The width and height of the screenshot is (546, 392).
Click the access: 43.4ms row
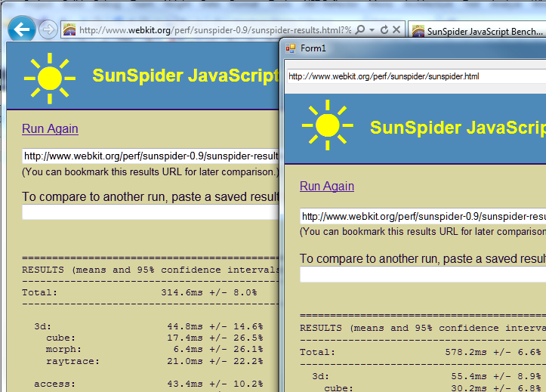pyautogui.click(x=148, y=384)
